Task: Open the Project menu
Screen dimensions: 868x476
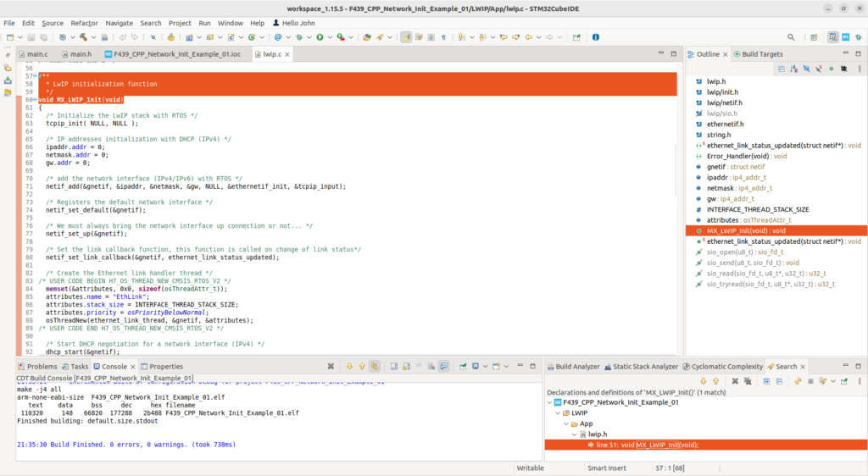Action: (180, 23)
